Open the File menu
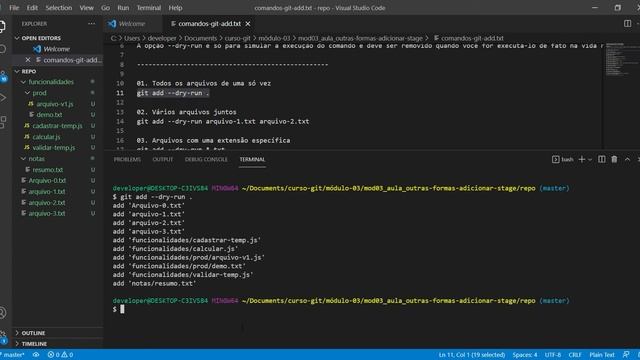The width and height of the screenshot is (640, 360). [14, 8]
